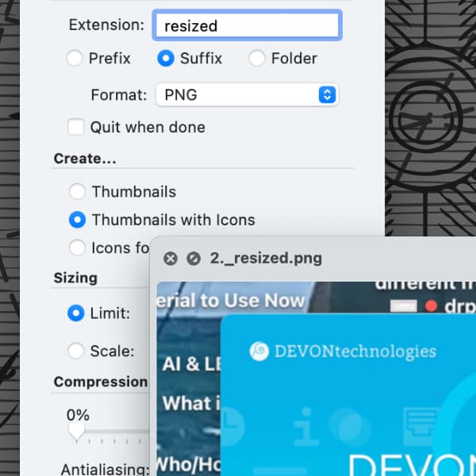Select the Suffix radio button
476x476 pixels.
click(166, 58)
